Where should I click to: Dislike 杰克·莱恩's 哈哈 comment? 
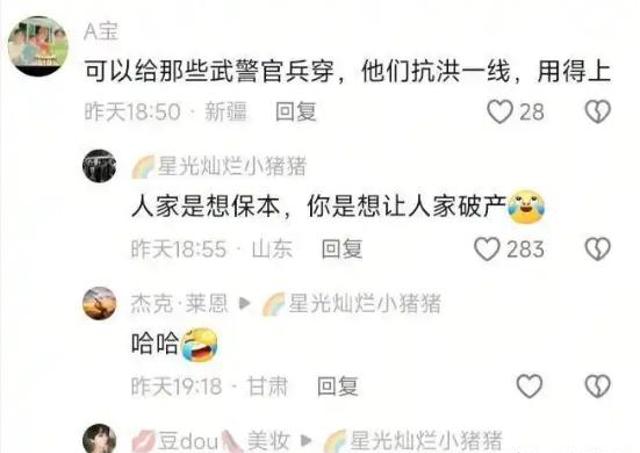pos(598,386)
